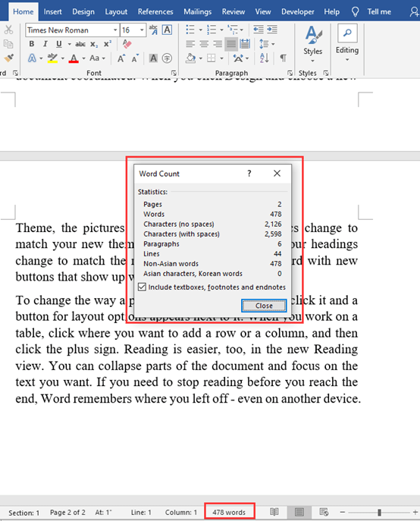Increase font size with grow icon
This screenshot has height=521, width=420.
pos(121,58)
